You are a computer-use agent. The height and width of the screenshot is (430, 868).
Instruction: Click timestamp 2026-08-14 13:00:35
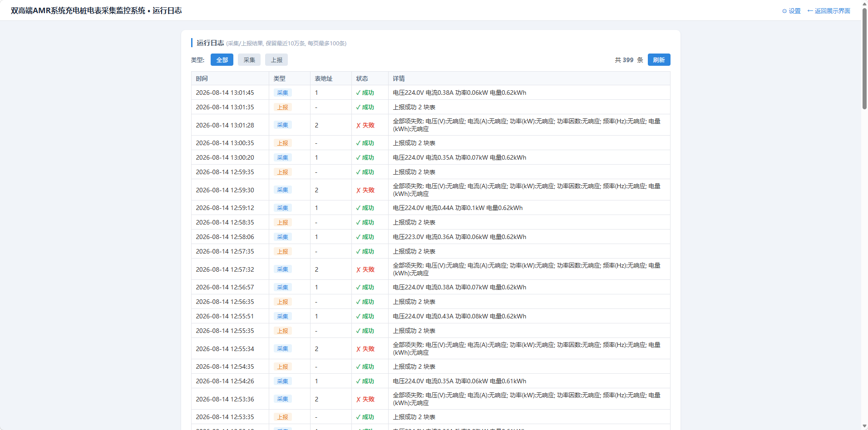coord(225,143)
